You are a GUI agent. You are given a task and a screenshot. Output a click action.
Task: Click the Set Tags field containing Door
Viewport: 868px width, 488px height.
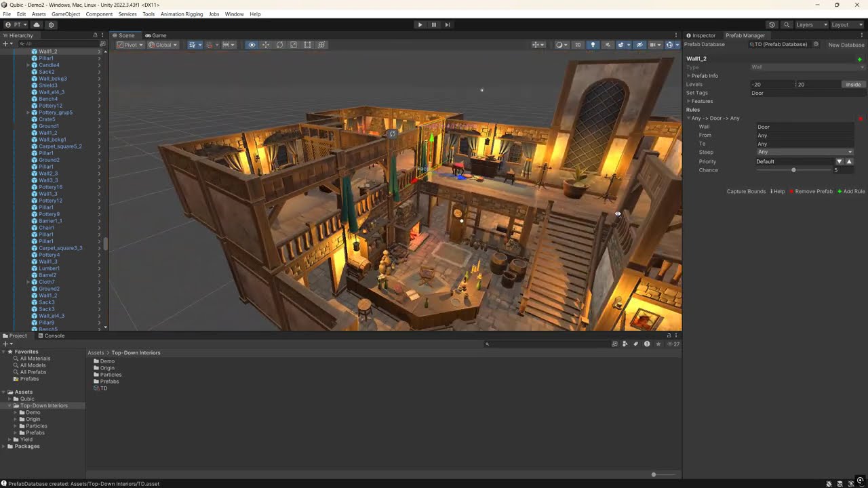[807, 93]
